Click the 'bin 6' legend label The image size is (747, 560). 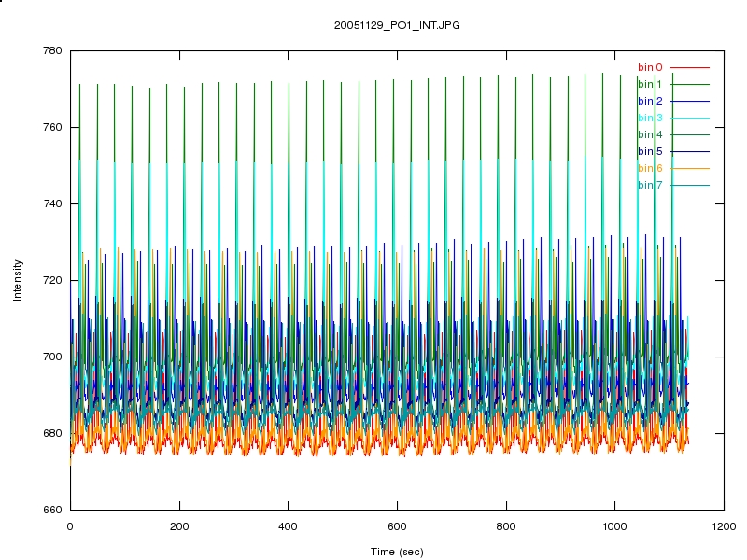pos(650,168)
